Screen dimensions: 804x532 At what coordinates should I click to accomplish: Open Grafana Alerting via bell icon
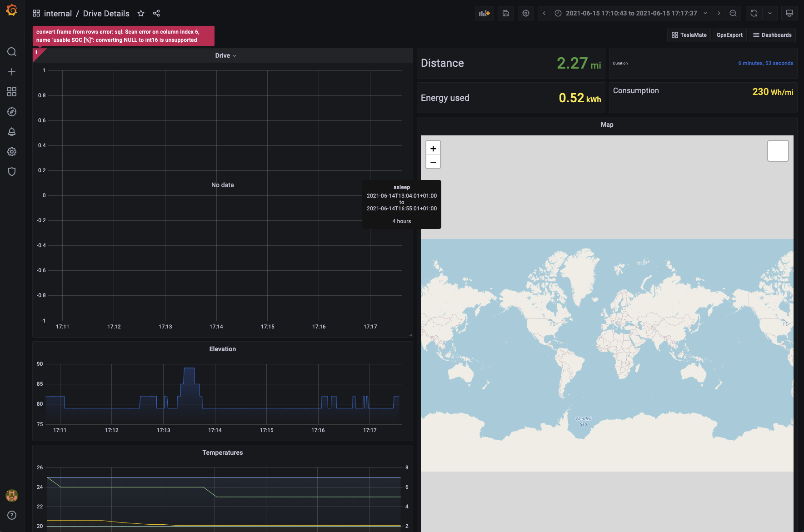12,132
